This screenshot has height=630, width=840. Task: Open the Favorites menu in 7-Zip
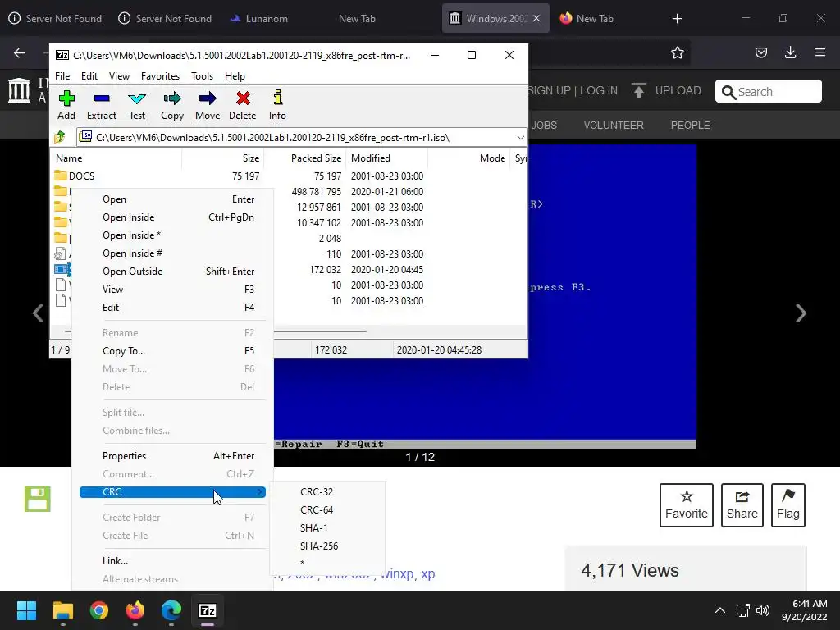click(x=160, y=76)
